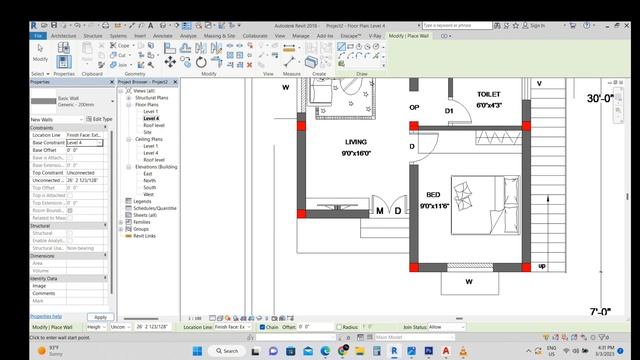Toggle the Structural checkbox

(x=70, y=233)
